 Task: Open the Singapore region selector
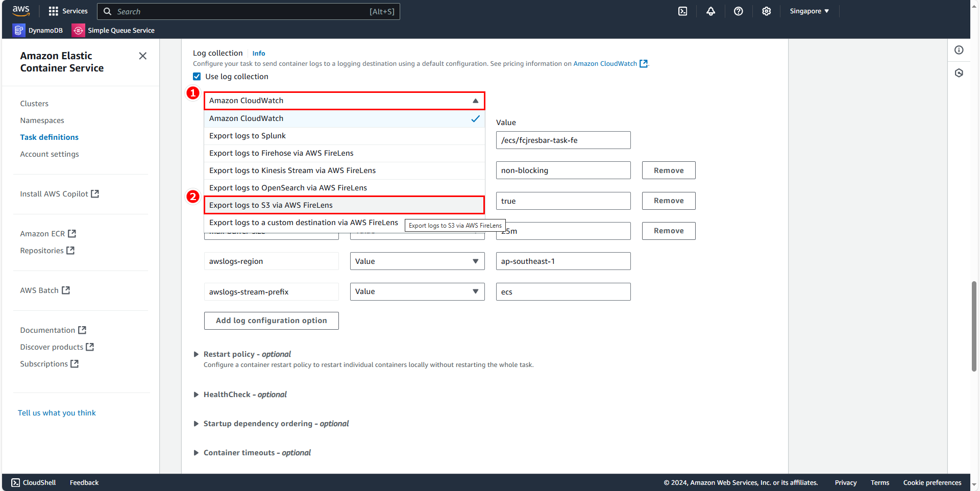[x=809, y=11]
